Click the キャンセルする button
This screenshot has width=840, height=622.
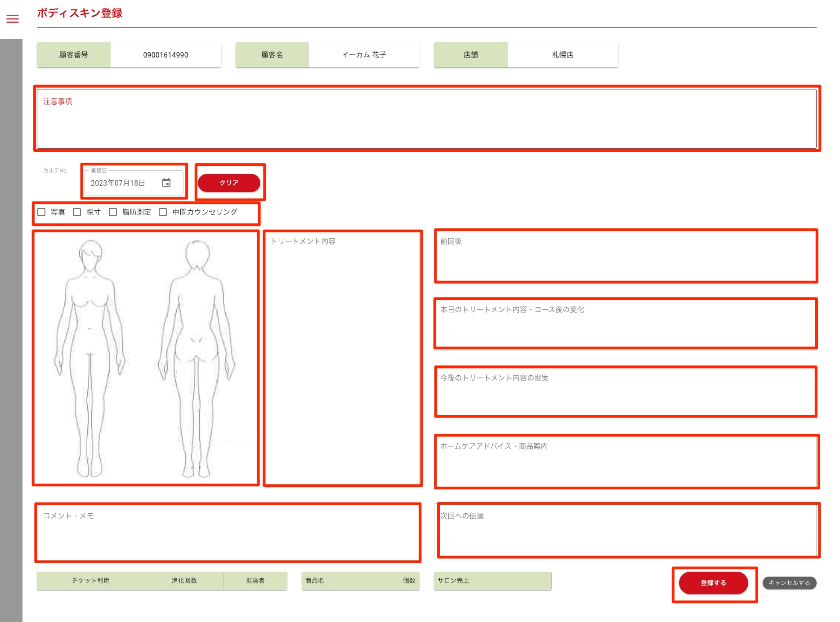pos(789,583)
